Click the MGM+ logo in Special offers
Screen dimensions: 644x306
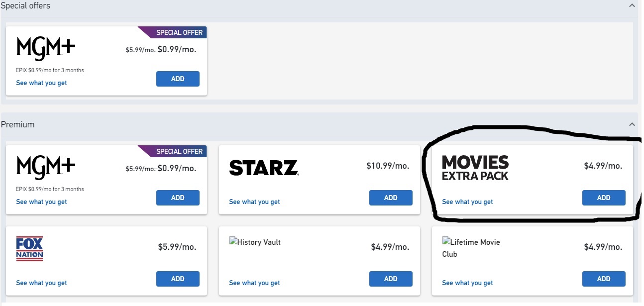(x=46, y=48)
